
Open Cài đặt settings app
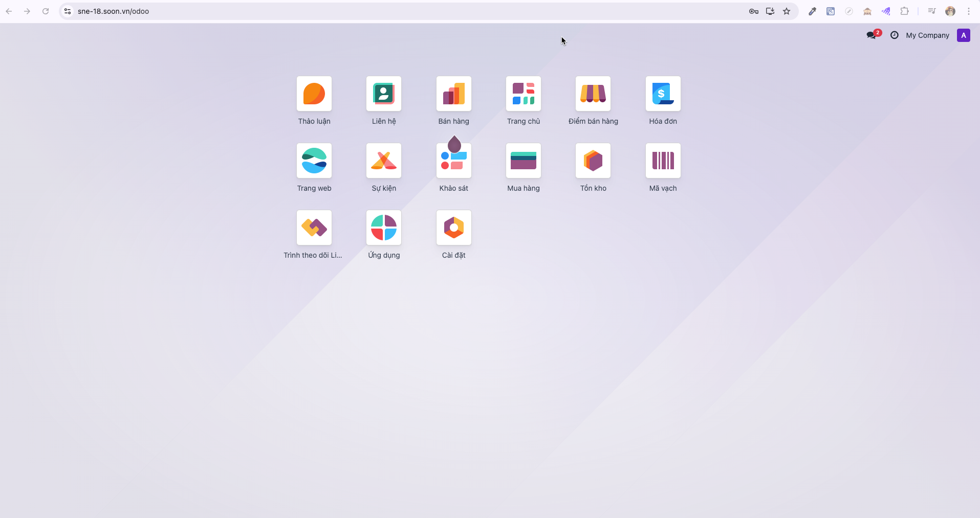(454, 228)
